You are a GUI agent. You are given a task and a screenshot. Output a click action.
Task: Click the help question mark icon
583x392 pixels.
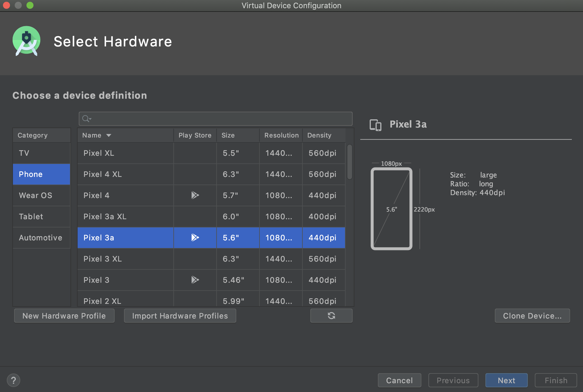(14, 380)
